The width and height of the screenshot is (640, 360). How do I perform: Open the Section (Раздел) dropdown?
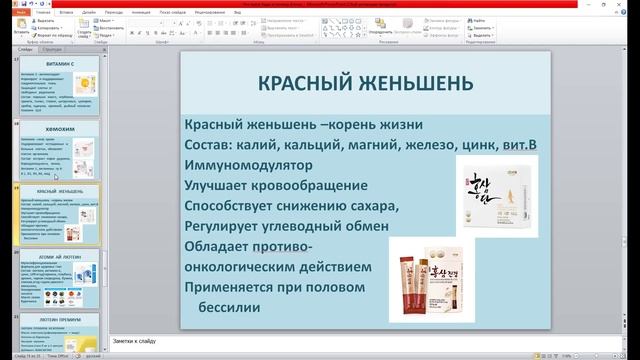click(104, 36)
